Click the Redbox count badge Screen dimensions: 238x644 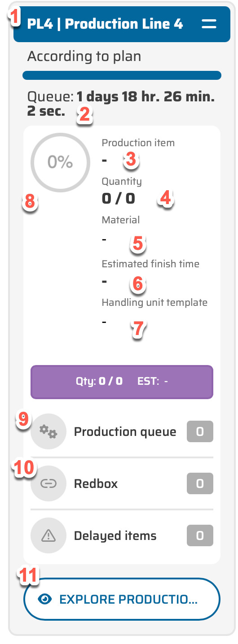[x=200, y=483]
